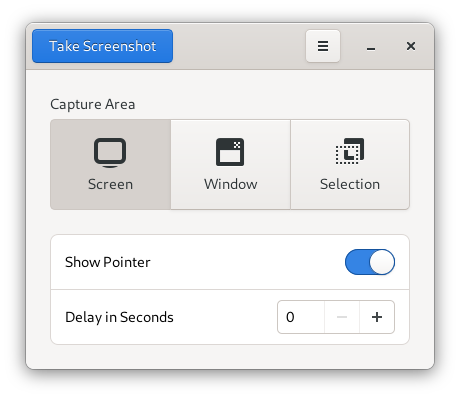Click the Delay in Seconds label

coord(119,317)
